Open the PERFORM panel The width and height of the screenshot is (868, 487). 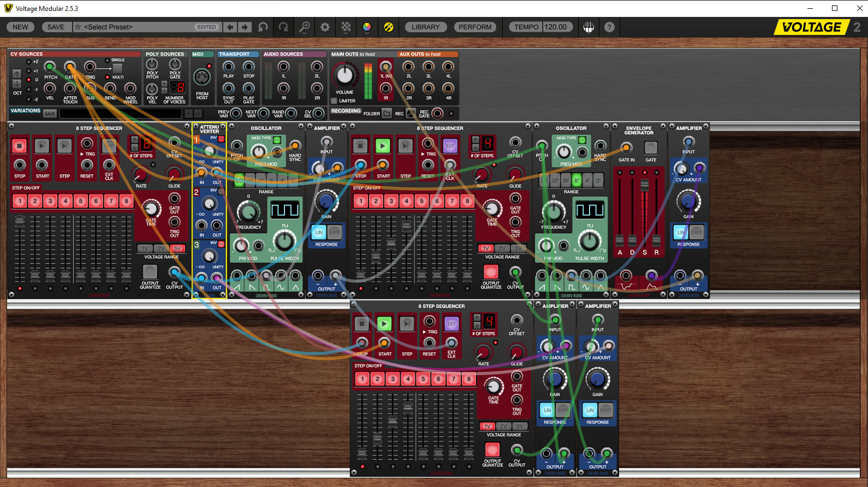click(x=475, y=27)
